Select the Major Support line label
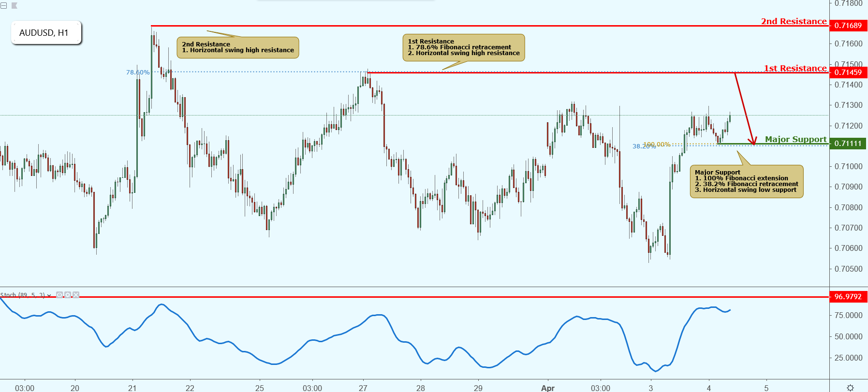Viewport: 868px width, 392px height. tap(796, 139)
